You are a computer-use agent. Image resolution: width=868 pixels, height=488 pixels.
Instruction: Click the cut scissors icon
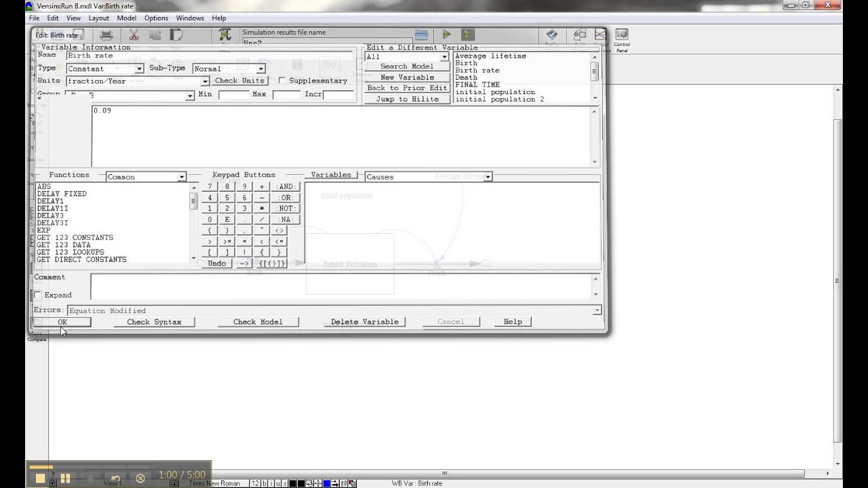click(134, 35)
